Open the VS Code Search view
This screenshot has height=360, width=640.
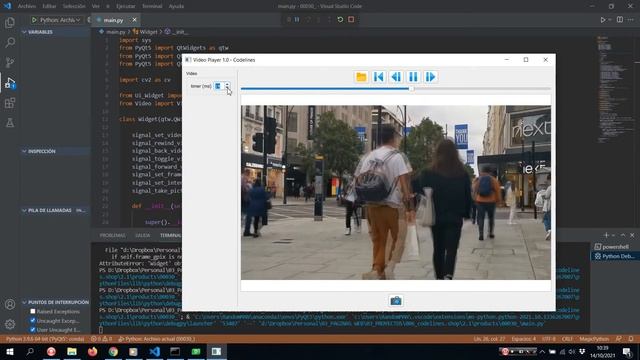click(x=10, y=42)
